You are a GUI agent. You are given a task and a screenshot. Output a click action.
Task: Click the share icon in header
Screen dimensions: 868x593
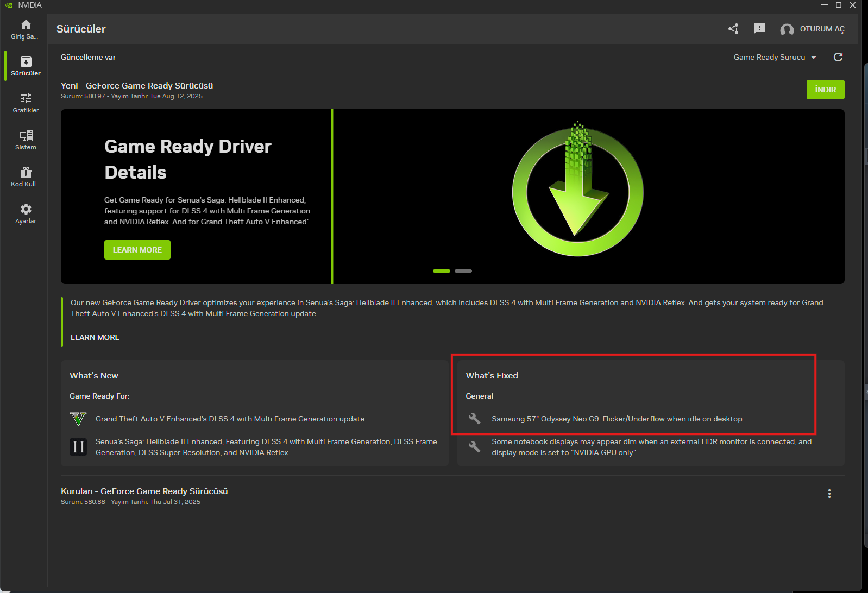pos(733,29)
